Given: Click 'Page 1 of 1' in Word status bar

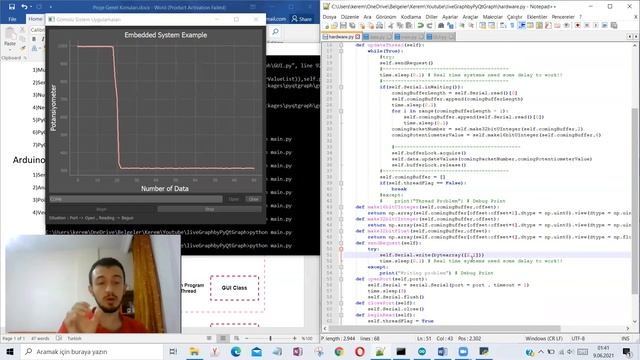Looking at the screenshot, I should (13, 338).
